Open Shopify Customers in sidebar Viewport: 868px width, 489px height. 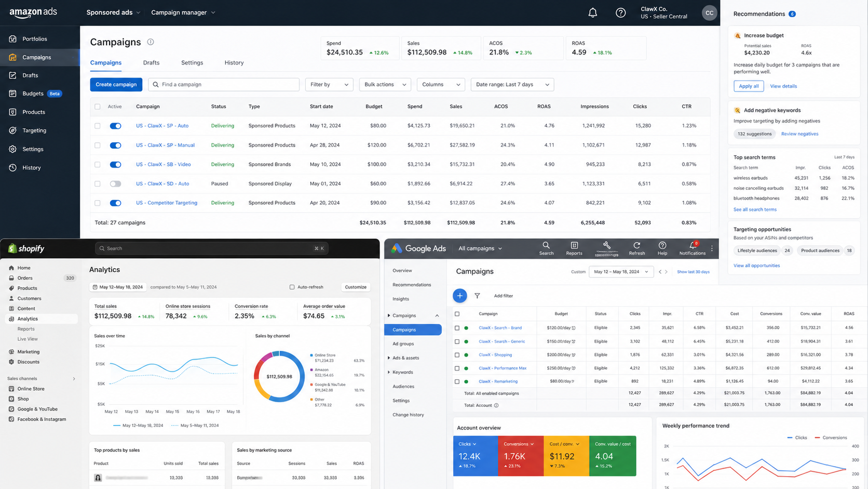click(29, 298)
